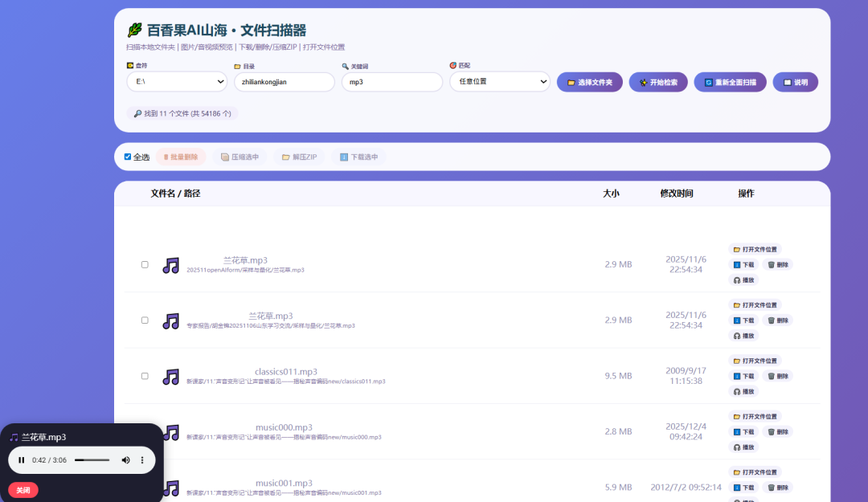This screenshot has width=868, height=502.
Task: Delete the classics011.mp3 file
Action: coord(778,377)
